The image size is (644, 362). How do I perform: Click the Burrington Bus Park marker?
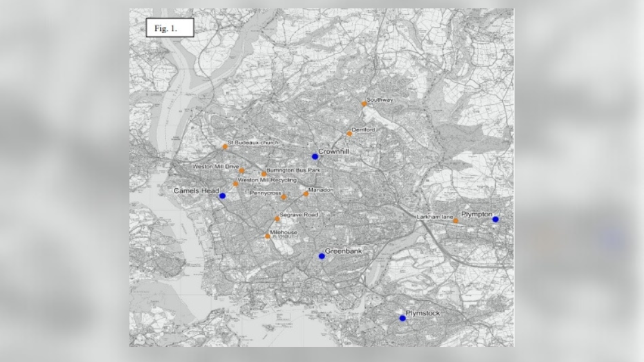click(263, 174)
